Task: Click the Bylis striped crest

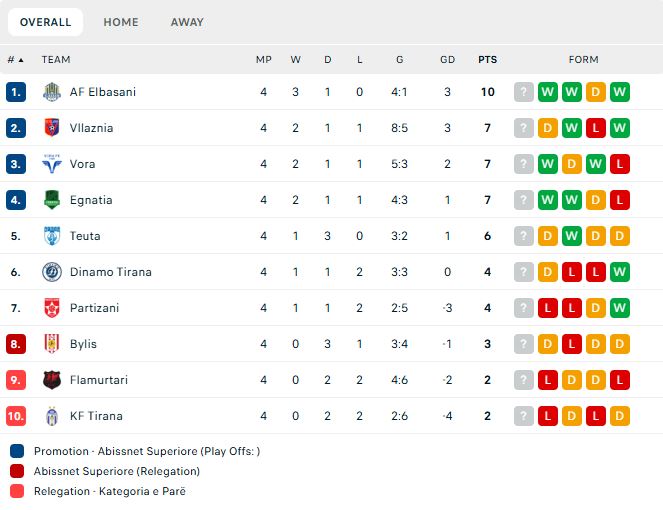Action: pos(52,343)
